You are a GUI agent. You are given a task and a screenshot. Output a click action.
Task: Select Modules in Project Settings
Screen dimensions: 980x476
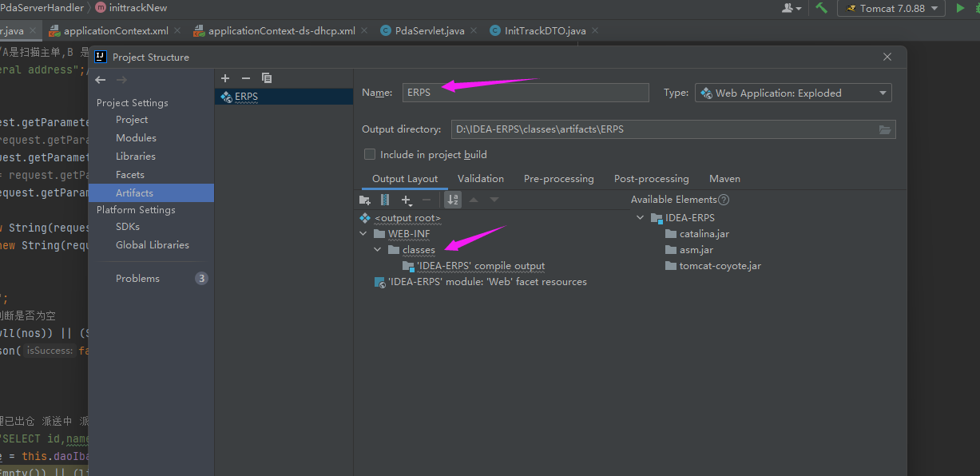(x=136, y=138)
